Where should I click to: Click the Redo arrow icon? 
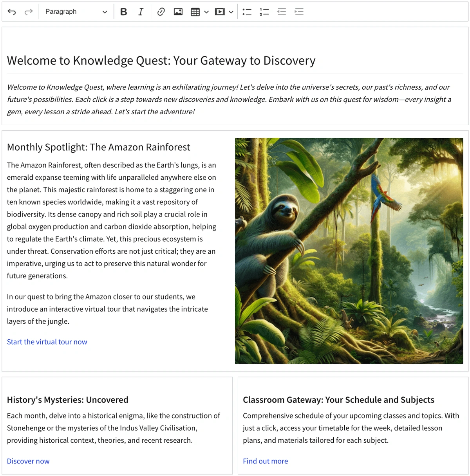pyautogui.click(x=29, y=12)
